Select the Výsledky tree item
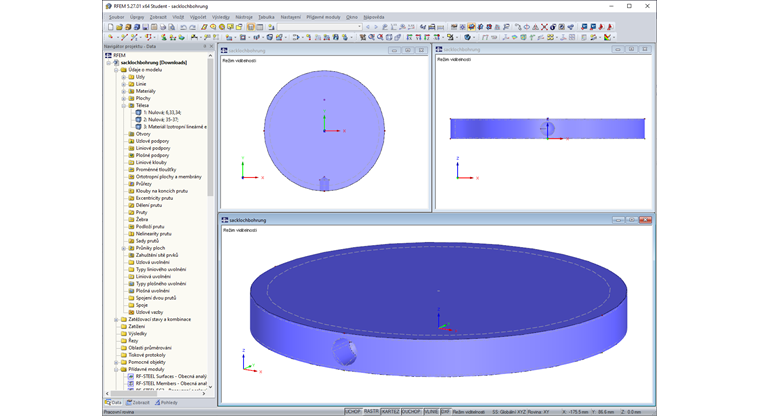Screen dimensions: 760x416 tap(137, 334)
